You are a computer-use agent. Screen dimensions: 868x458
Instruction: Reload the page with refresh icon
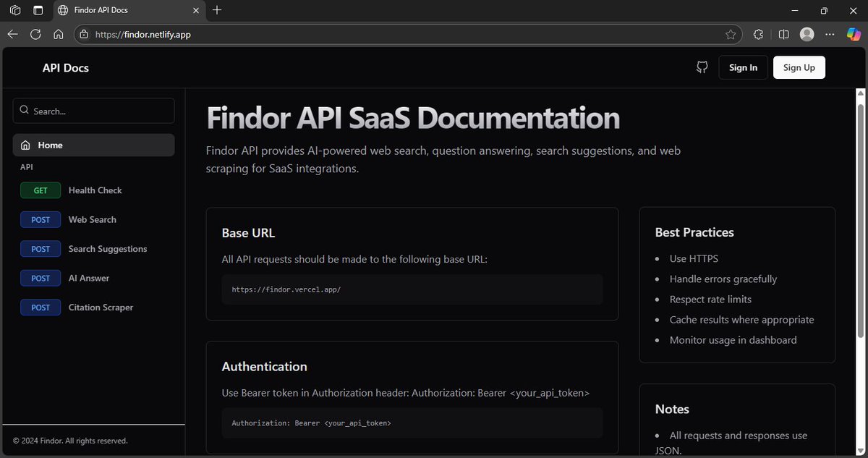(35, 34)
